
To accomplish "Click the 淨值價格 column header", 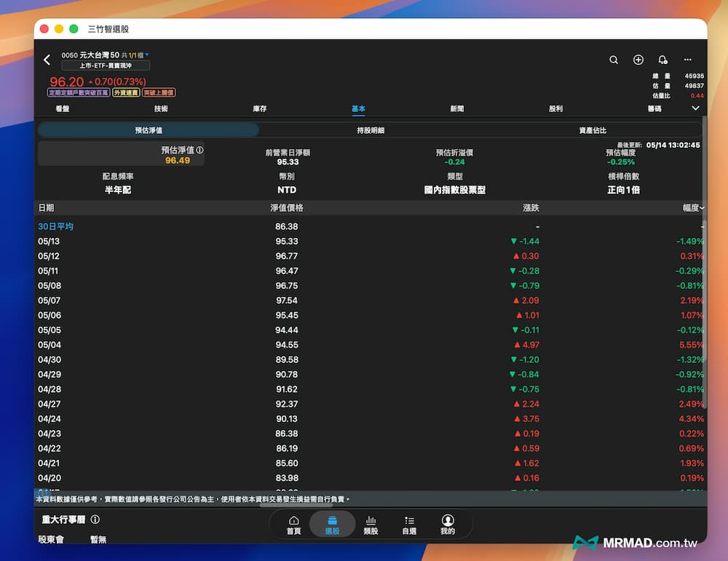I will [286, 208].
